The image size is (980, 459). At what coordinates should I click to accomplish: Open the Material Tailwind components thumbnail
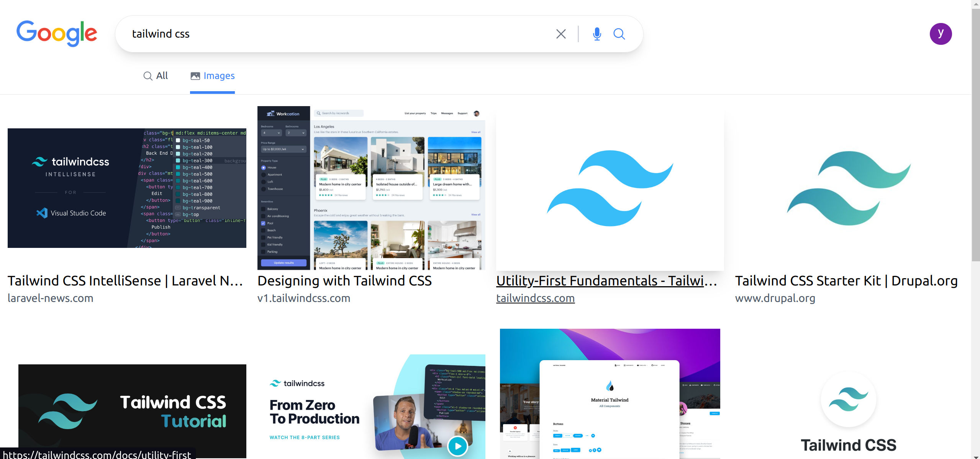click(x=610, y=395)
